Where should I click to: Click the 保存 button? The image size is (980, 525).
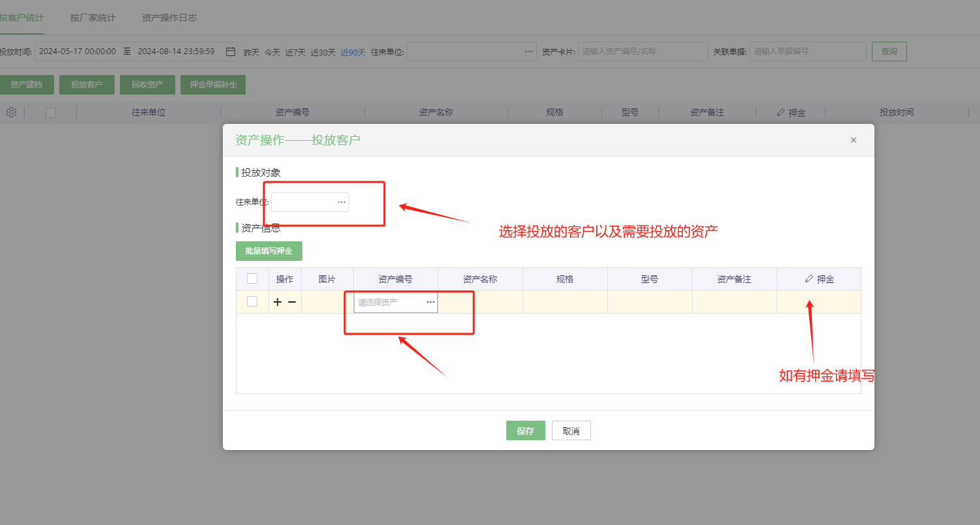[x=526, y=430]
